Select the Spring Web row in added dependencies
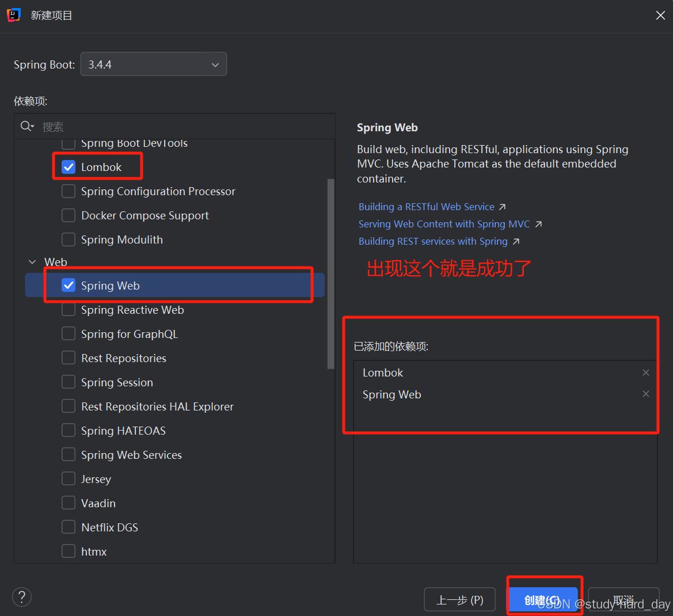The width and height of the screenshot is (673, 616). click(x=505, y=394)
